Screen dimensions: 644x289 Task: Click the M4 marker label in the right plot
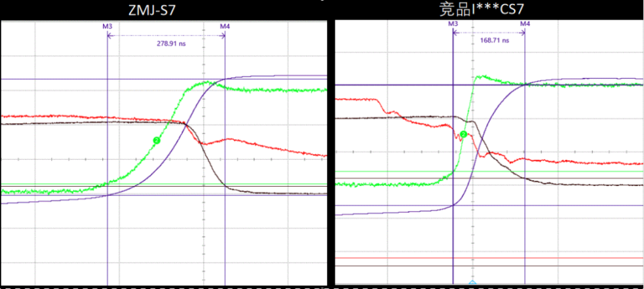(x=524, y=23)
